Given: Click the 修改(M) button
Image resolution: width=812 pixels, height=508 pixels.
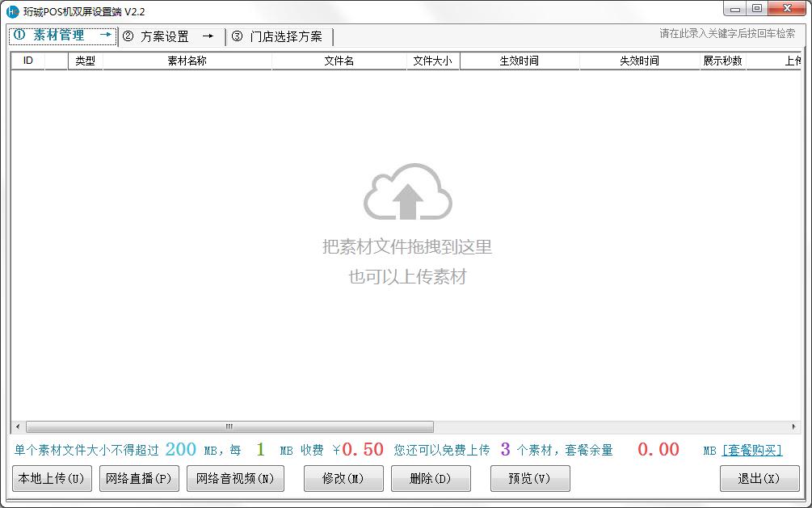Looking at the screenshot, I should click(x=343, y=478).
